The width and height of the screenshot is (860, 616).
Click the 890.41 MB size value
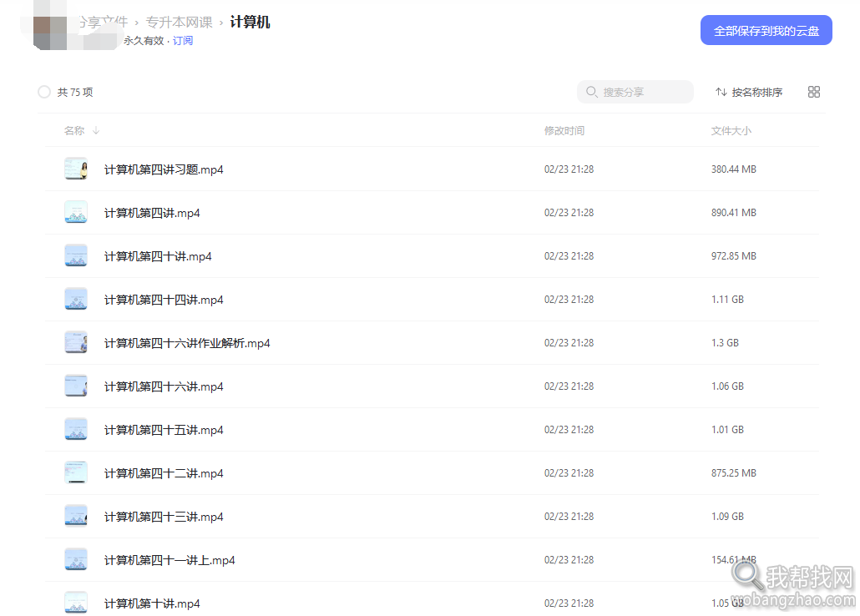coord(734,212)
